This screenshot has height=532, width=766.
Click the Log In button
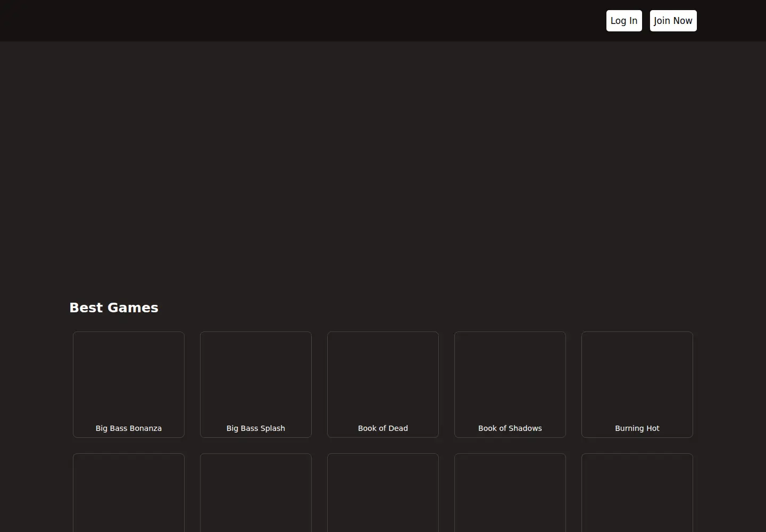click(x=624, y=21)
